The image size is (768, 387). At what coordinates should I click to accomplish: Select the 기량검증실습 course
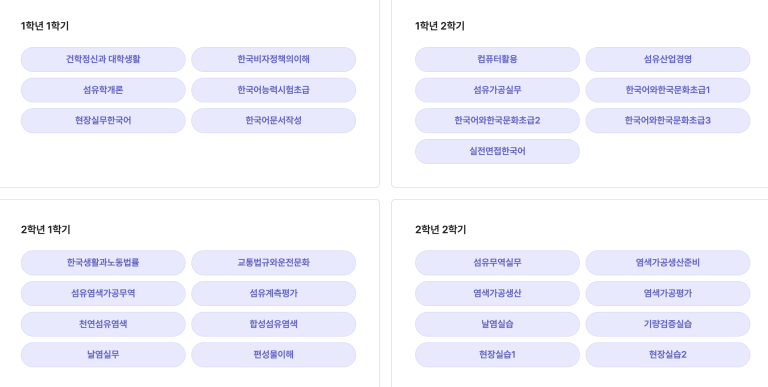668,324
